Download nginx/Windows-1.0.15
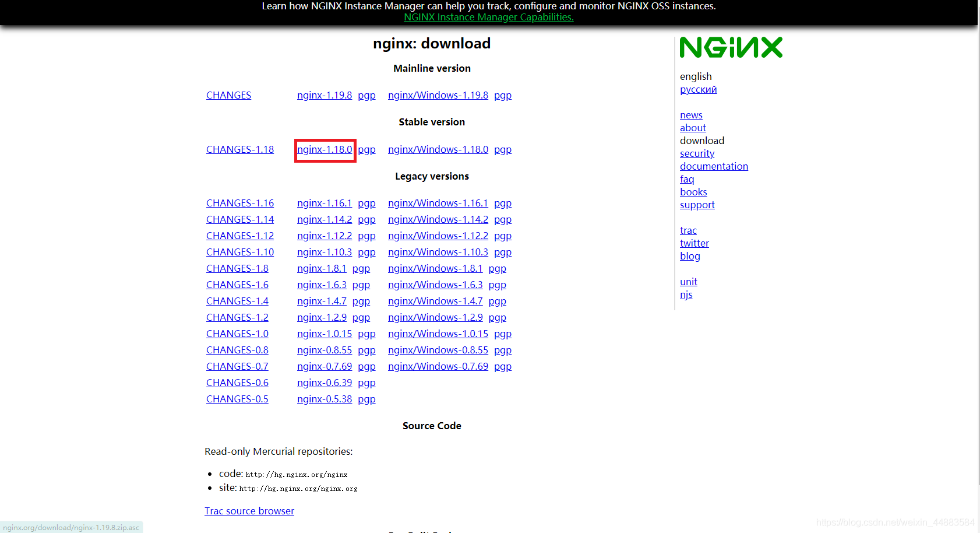980x533 pixels. pyautogui.click(x=438, y=334)
